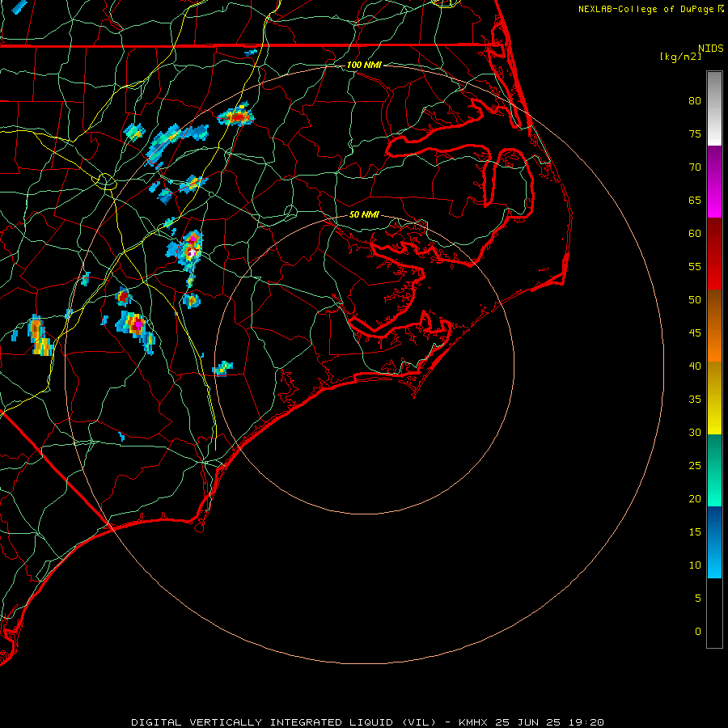Image resolution: width=728 pixels, height=728 pixels.
Task: Click the red-core storm cell below 100 NMI label
Action: (237, 116)
